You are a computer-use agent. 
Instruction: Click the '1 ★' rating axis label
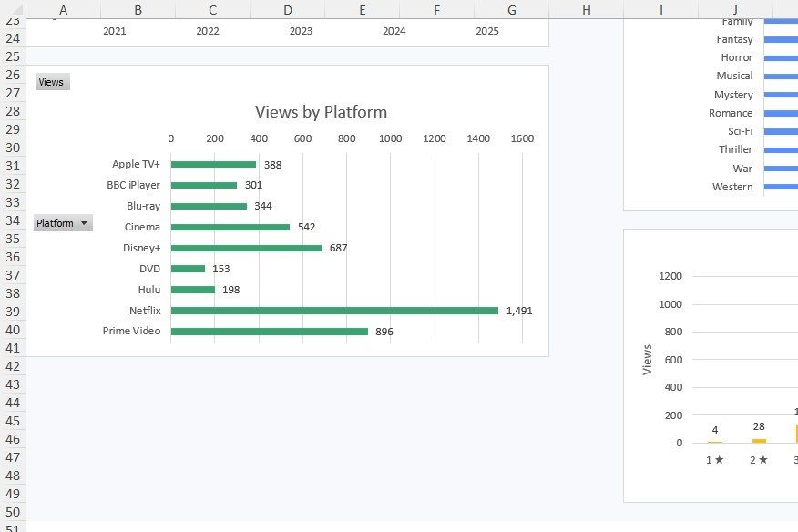[714, 460]
